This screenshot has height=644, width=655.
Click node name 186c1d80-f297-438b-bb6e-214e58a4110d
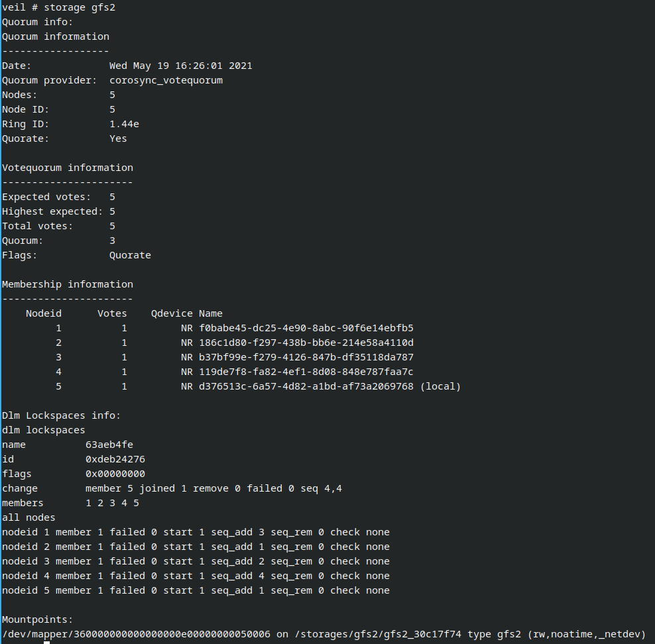(x=306, y=343)
